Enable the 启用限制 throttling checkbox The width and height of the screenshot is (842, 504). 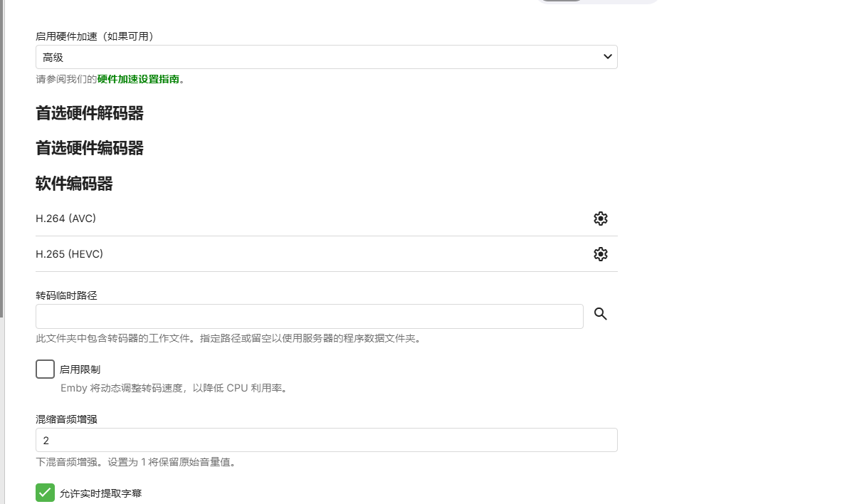[46, 369]
